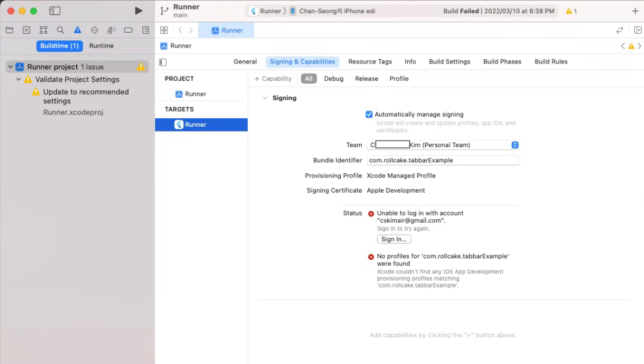Jump to next issue arrow
The height and width of the screenshot is (364, 644).
[x=640, y=46]
